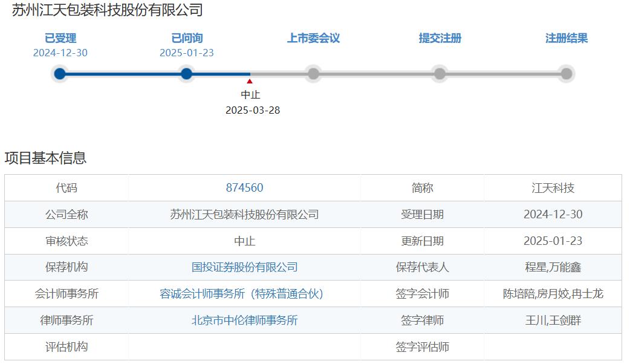Click company full name cell in table
Image resolution: width=630 pixels, height=364 pixels.
(244, 215)
